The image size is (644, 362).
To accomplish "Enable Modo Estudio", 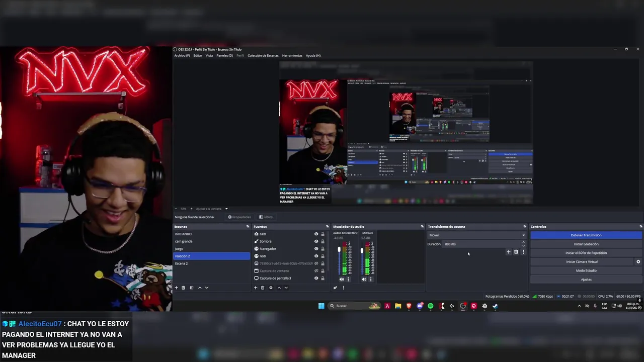I will (586, 270).
